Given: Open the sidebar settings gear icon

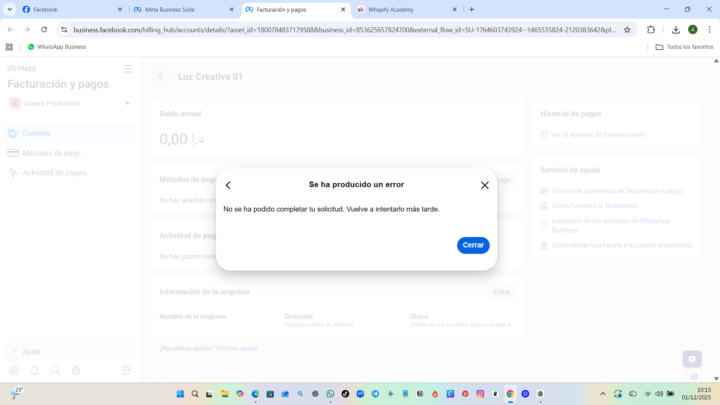Looking at the screenshot, I should click(x=14, y=370).
